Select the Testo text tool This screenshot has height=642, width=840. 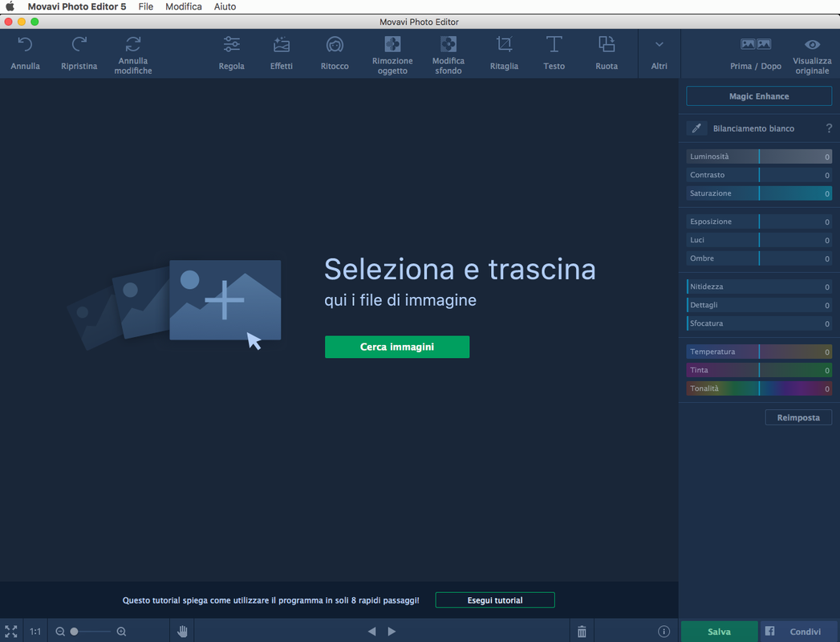554,53
